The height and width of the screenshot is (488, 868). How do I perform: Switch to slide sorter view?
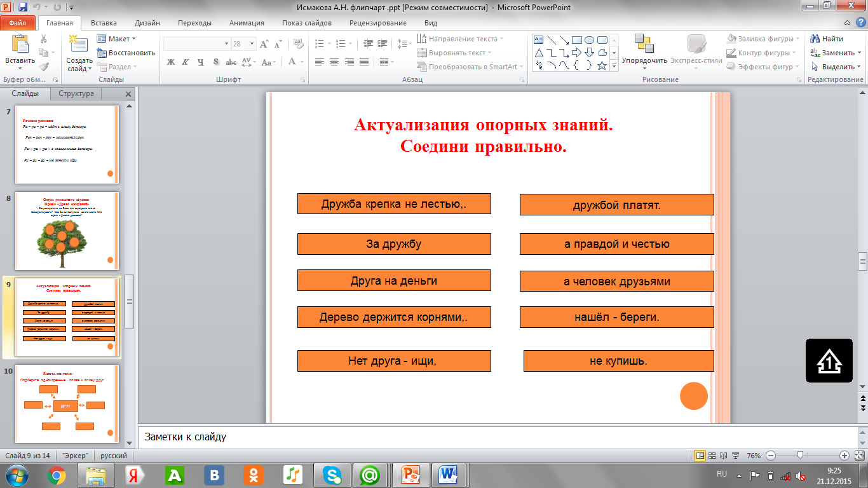pyautogui.click(x=714, y=456)
